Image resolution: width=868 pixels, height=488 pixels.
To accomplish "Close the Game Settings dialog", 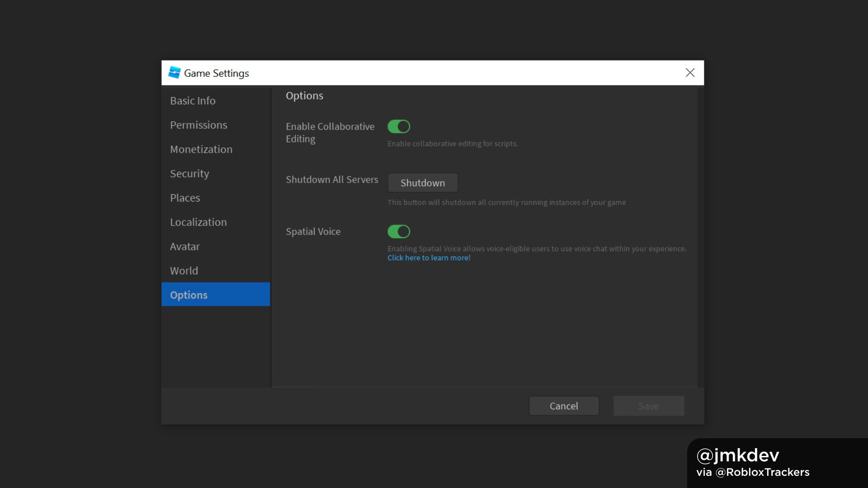I will [x=690, y=73].
